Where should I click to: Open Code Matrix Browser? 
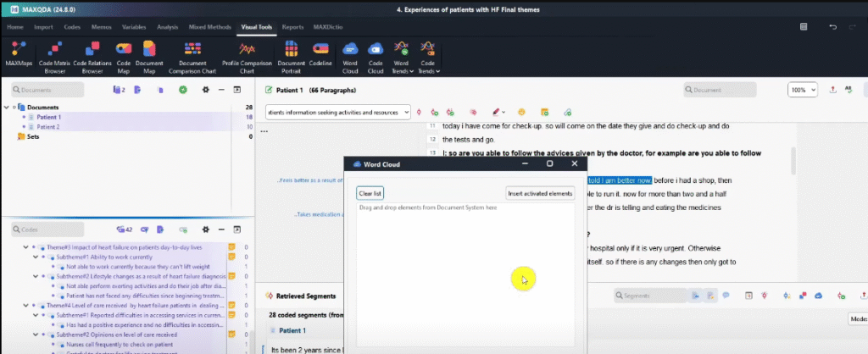55,57
